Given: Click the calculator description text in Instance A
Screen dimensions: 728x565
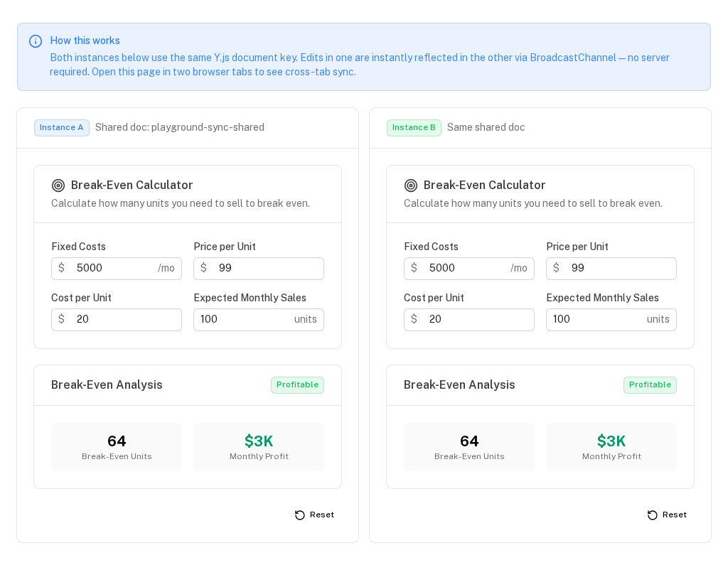Looking at the screenshot, I should (x=181, y=203).
